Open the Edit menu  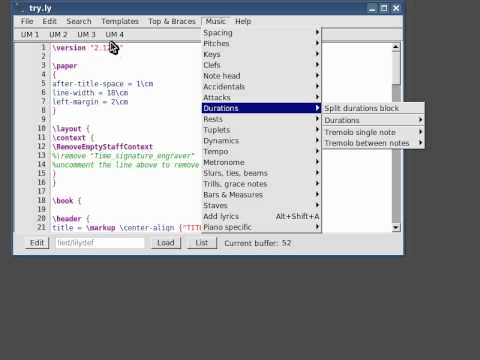click(x=49, y=21)
